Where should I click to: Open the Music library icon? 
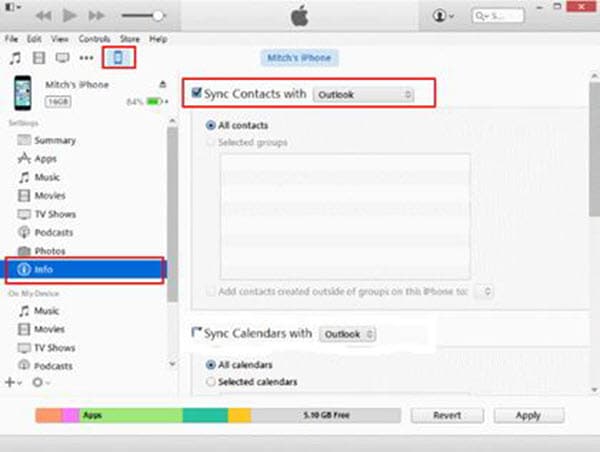(15, 58)
